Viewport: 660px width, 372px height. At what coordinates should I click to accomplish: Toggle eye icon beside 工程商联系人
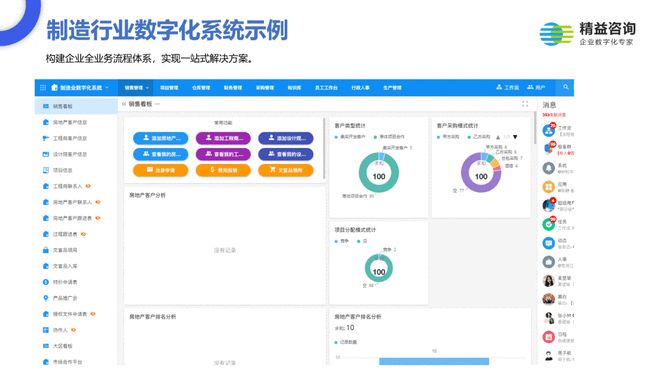(88, 186)
